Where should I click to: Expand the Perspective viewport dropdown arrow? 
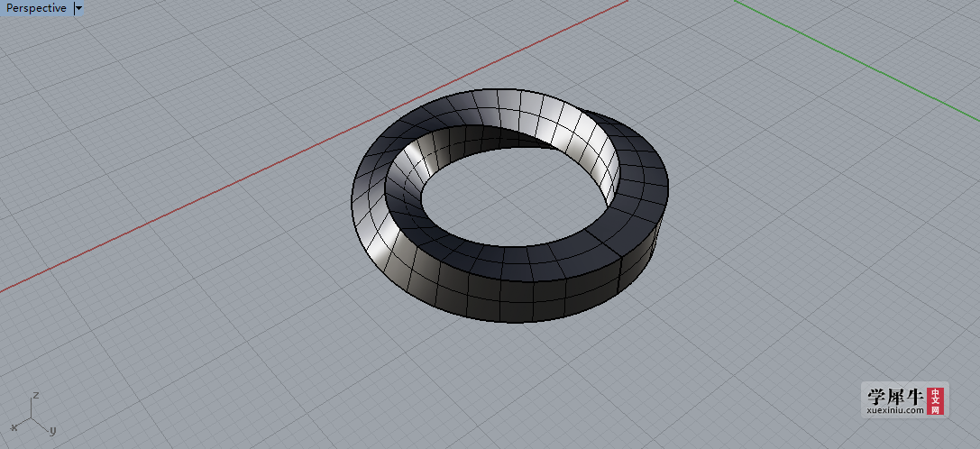click(78, 8)
